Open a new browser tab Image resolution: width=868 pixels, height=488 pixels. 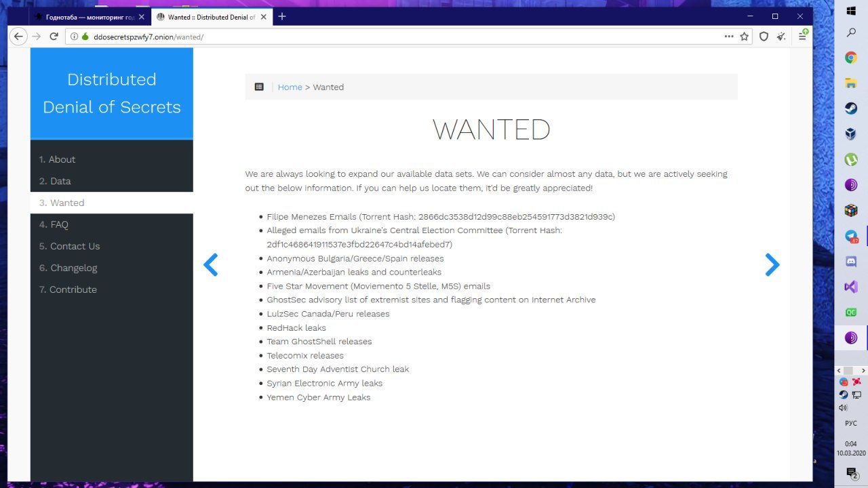pyautogui.click(x=282, y=16)
